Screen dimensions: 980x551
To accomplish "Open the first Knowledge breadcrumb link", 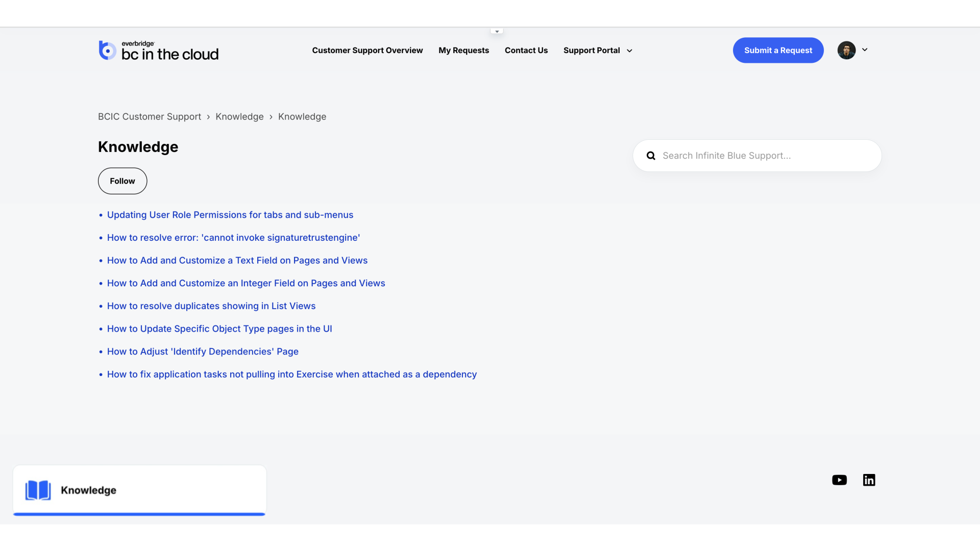I will coord(239,117).
